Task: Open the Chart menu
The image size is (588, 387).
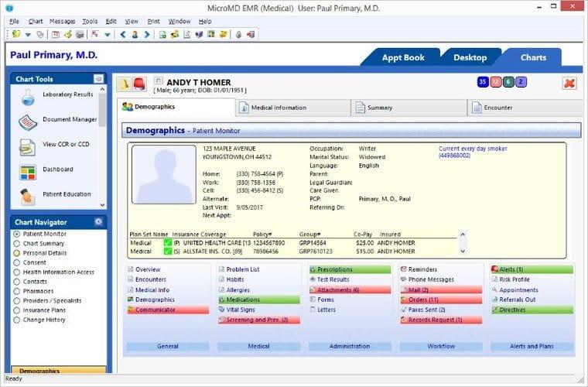Action: (36, 22)
